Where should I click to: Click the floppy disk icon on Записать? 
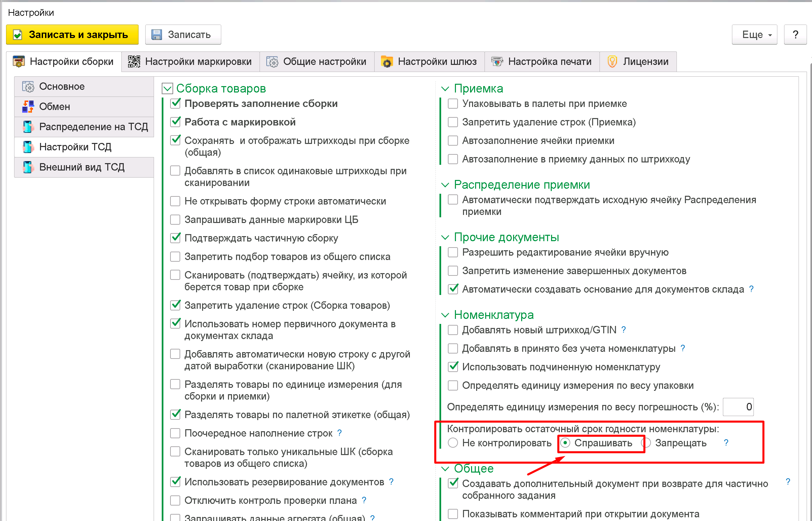point(156,35)
